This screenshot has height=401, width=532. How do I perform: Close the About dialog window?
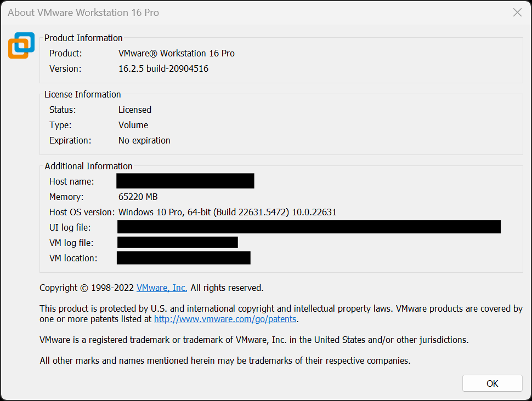click(x=517, y=13)
